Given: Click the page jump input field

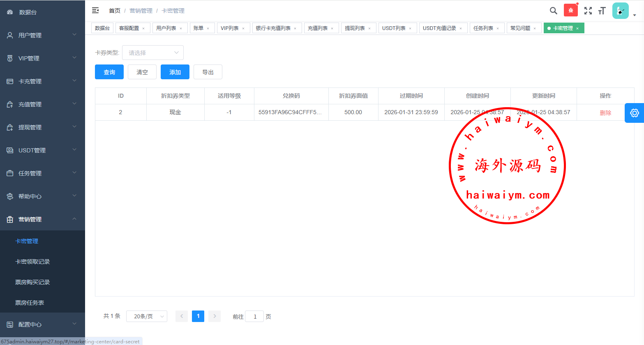Looking at the screenshot, I should tap(254, 316).
